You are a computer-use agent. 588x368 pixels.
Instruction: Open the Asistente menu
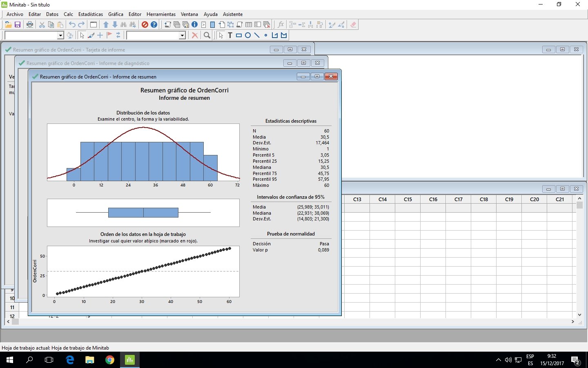[x=233, y=14]
